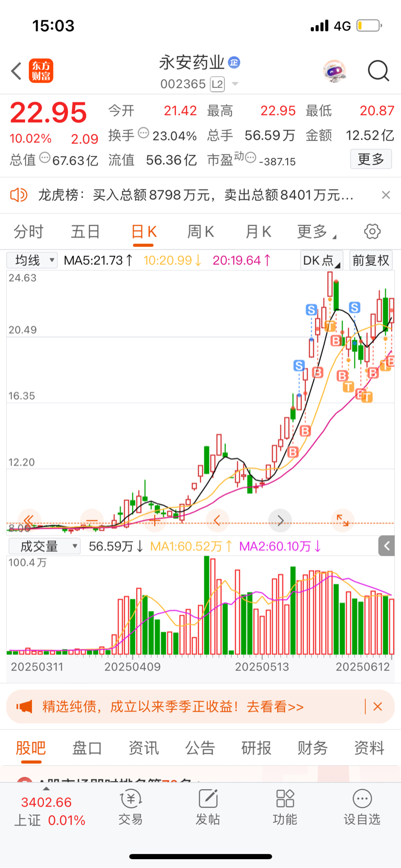Tap megaphone icon in promo banner
This screenshot has width=401, height=868.
(24, 707)
